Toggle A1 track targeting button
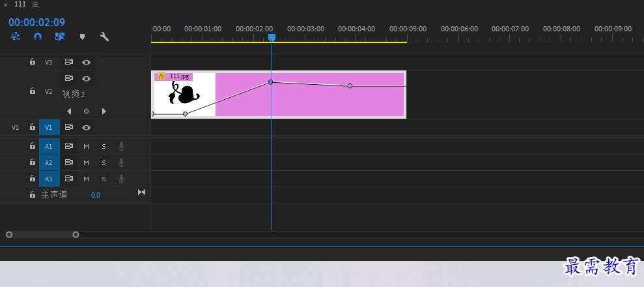The height and width of the screenshot is (287, 644). [x=49, y=146]
